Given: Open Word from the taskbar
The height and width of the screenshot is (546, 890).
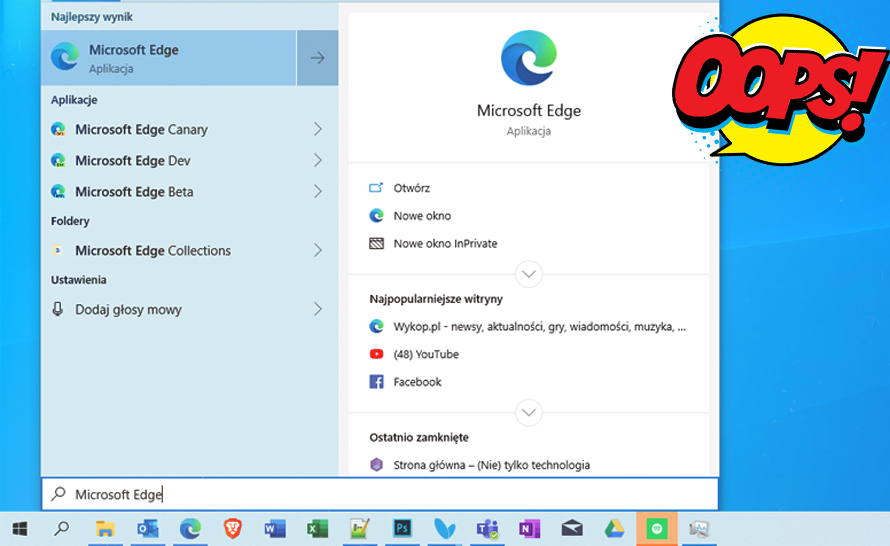Looking at the screenshot, I should [275, 529].
